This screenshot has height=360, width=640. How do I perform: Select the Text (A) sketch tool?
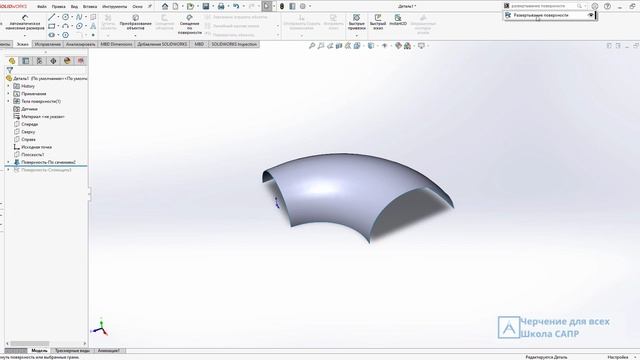(x=93, y=26)
